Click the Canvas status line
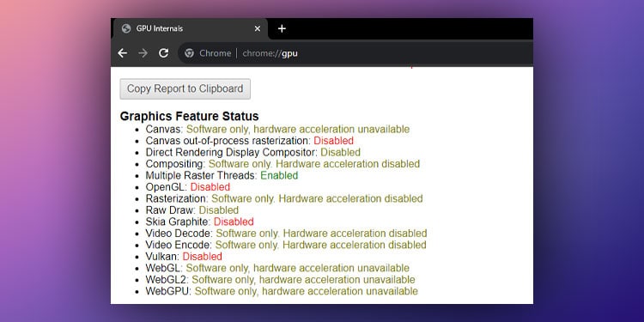This screenshot has height=322, width=644. coord(277,130)
